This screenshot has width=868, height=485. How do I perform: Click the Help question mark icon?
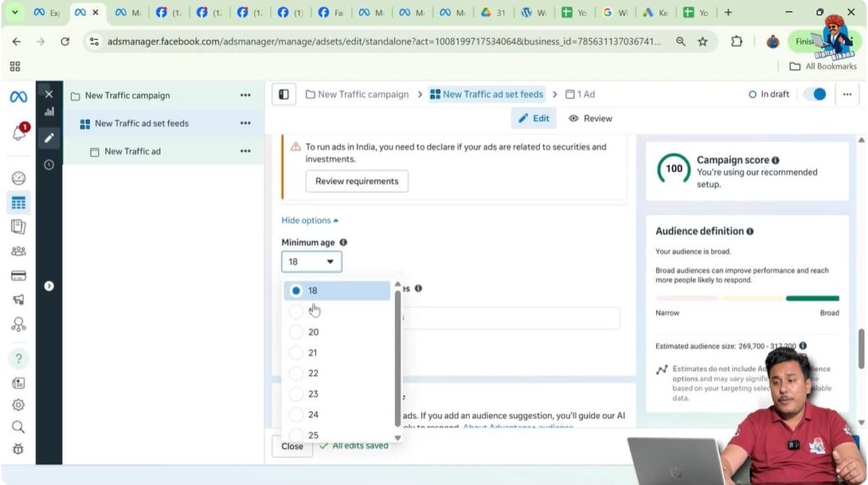(x=18, y=359)
